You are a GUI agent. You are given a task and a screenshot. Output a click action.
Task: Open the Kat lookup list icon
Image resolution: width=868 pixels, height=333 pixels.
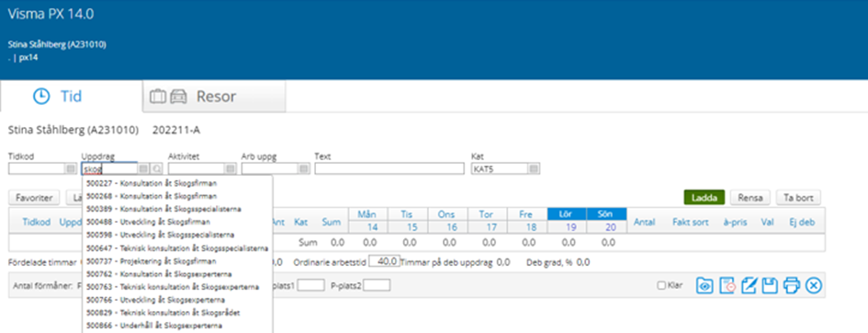coord(534,169)
